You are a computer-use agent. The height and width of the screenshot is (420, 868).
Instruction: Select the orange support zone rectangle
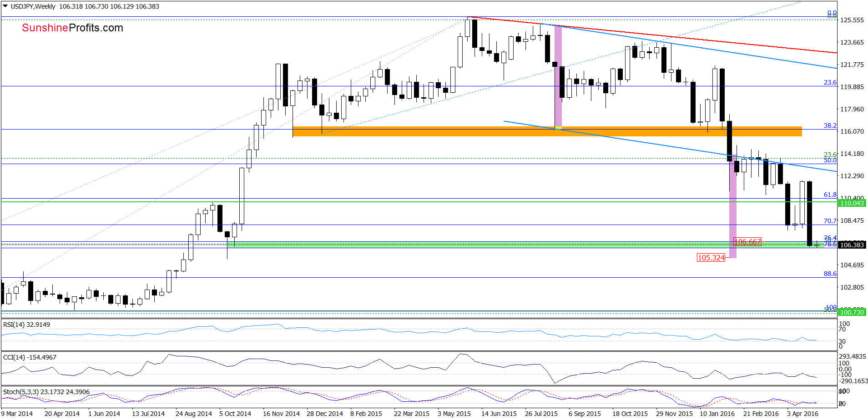click(547, 131)
